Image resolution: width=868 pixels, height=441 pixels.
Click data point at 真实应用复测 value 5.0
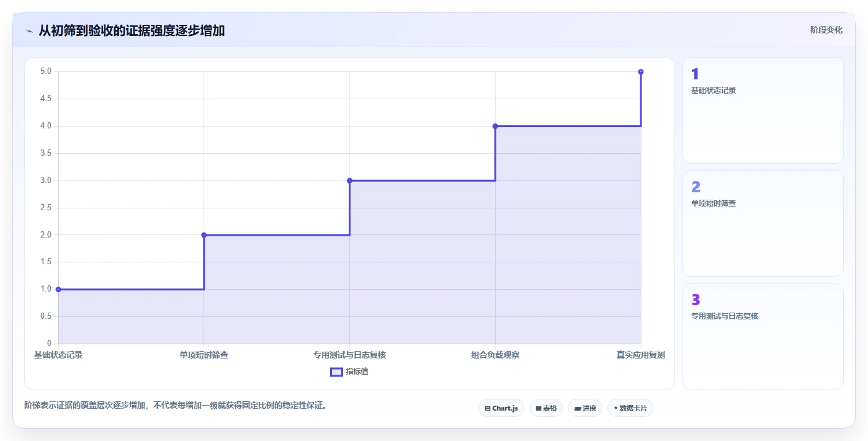(x=641, y=72)
